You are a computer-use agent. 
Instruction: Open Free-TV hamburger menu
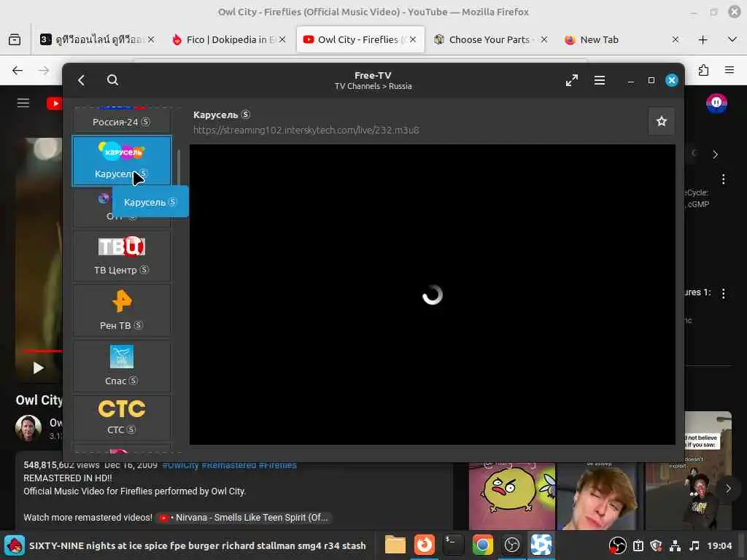pyautogui.click(x=600, y=80)
